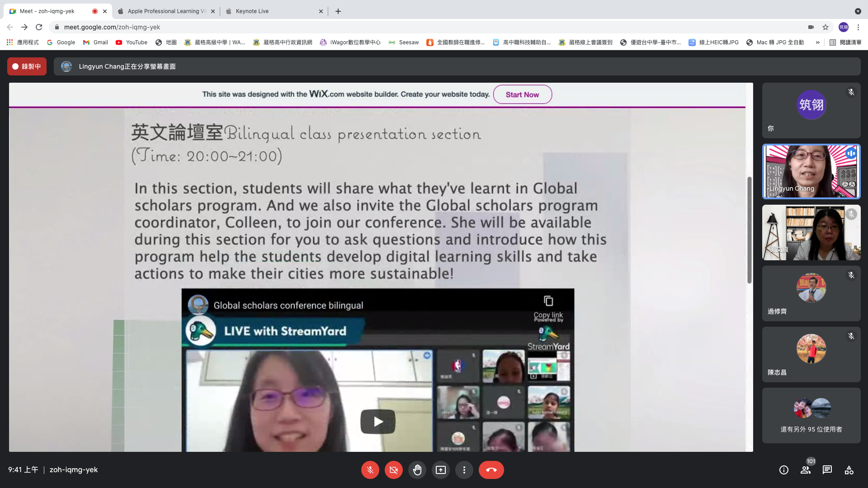Open the activities shapes icon

coord(849,470)
